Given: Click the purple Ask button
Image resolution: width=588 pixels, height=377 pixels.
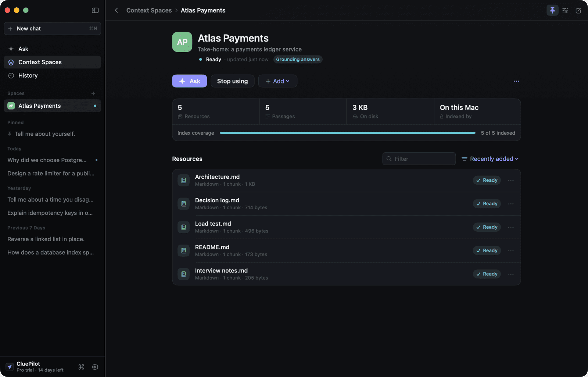Looking at the screenshot, I should pos(190,81).
